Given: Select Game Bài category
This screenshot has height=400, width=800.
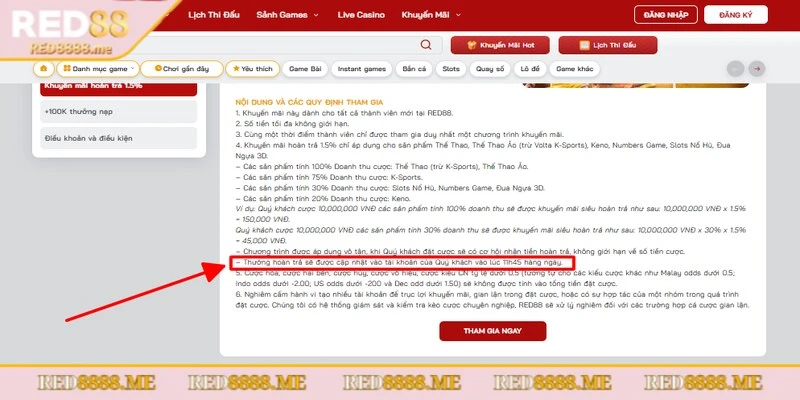Looking at the screenshot, I should pos(305,69).
